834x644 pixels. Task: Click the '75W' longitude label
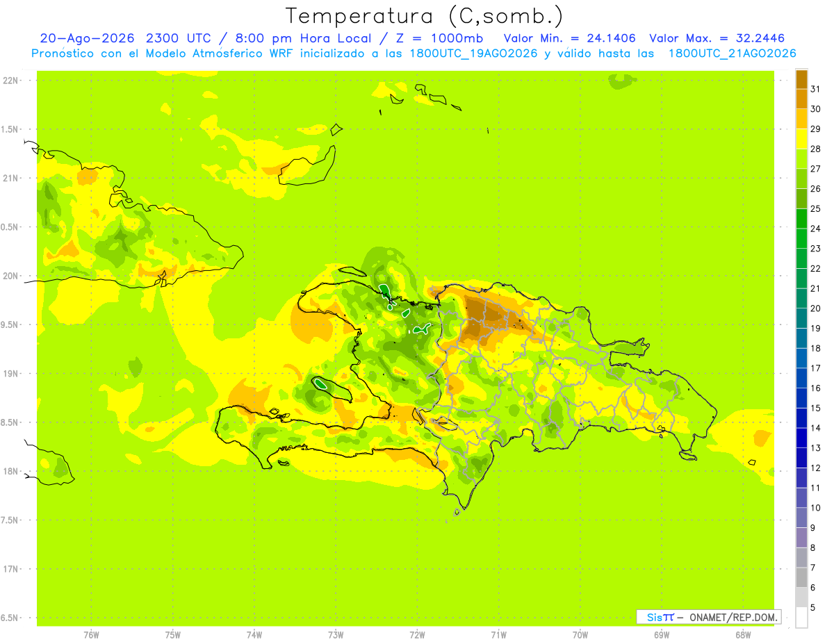(x=172, y=635)
